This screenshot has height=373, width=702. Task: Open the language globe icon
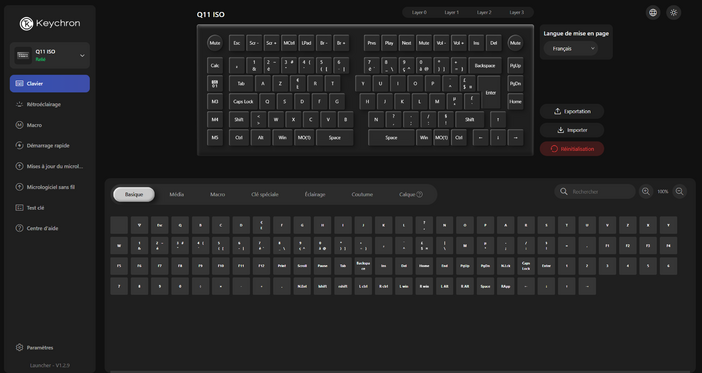pos(653,13)
